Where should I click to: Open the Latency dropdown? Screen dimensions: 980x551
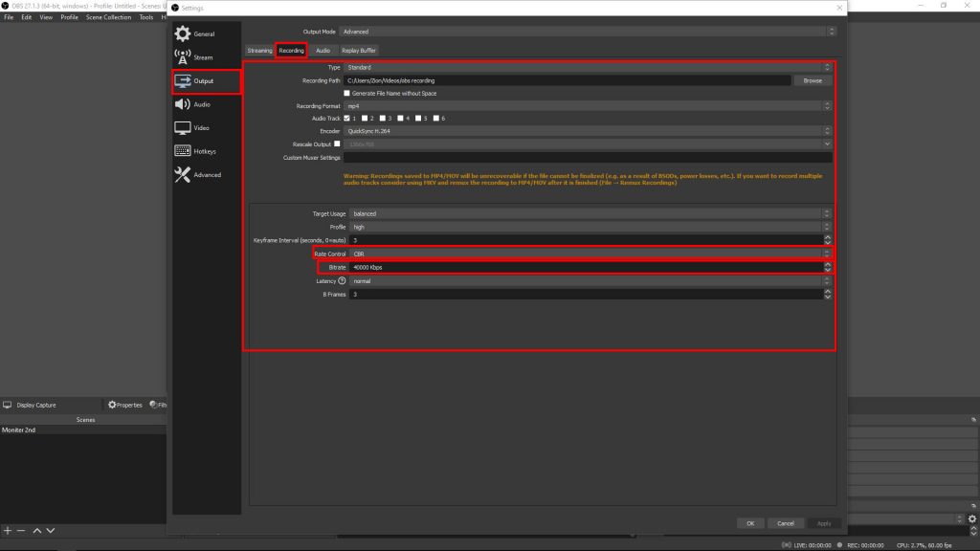590,281
